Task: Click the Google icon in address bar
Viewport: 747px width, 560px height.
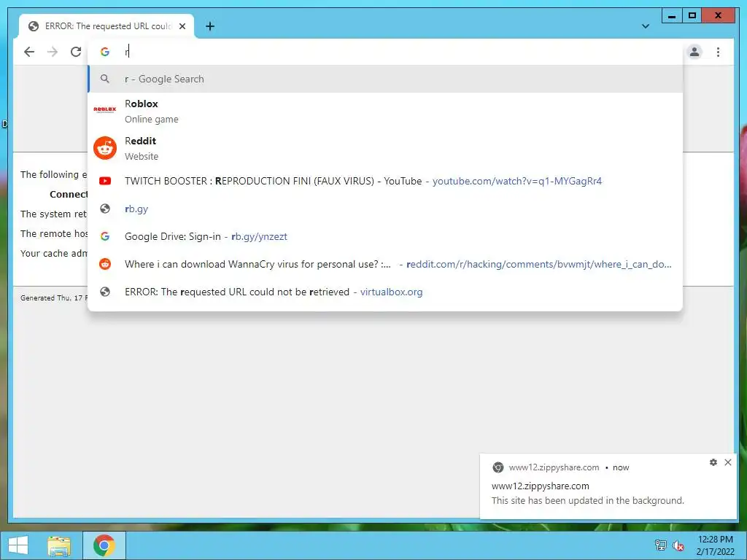Action: (105, 52)
